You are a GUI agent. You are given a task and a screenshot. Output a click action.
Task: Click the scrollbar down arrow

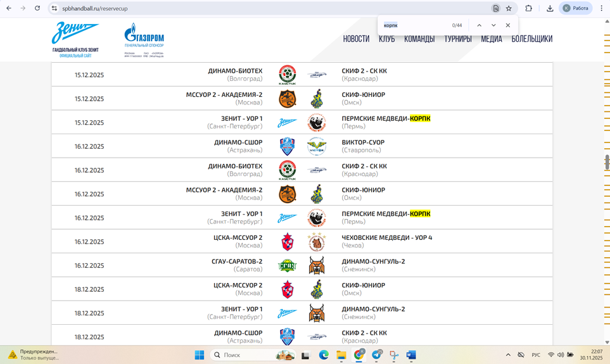607,342
